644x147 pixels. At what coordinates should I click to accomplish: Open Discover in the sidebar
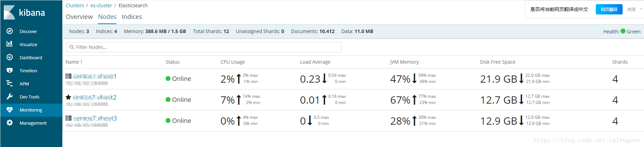[x=31, y=31]
